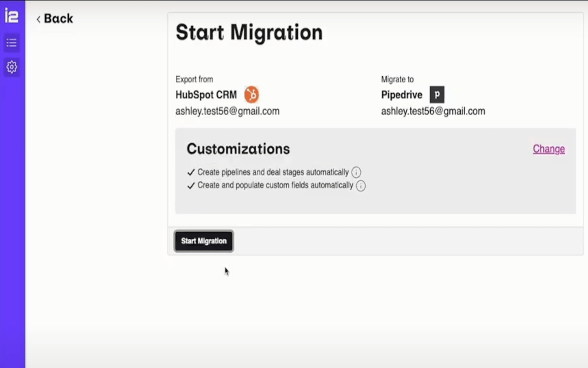
Task: Select the email ashley.test56@gmail.com under HubSpot CRM
Action: click(x=227, y=111)
